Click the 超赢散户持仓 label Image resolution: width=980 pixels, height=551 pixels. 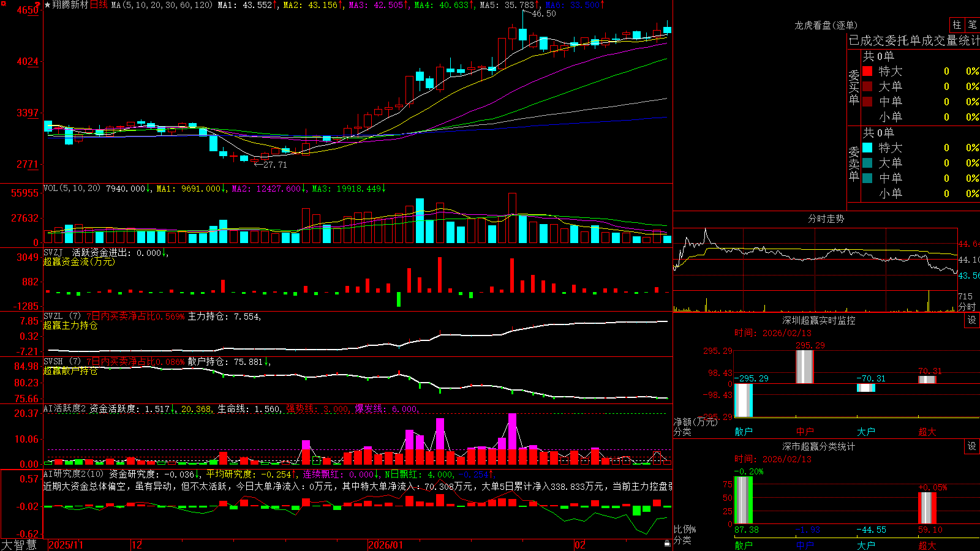70,370
